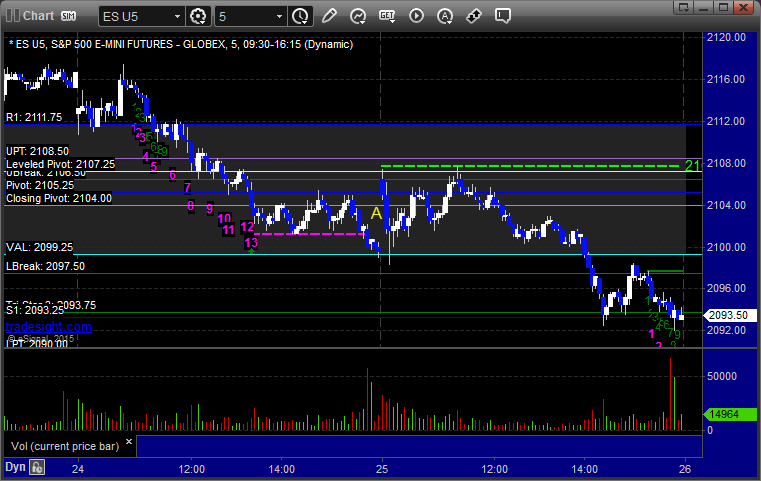The height and width of the screenshot is (481, 761).
Task: Click the 2120.00 price axis label
Action: coord(726,37)
